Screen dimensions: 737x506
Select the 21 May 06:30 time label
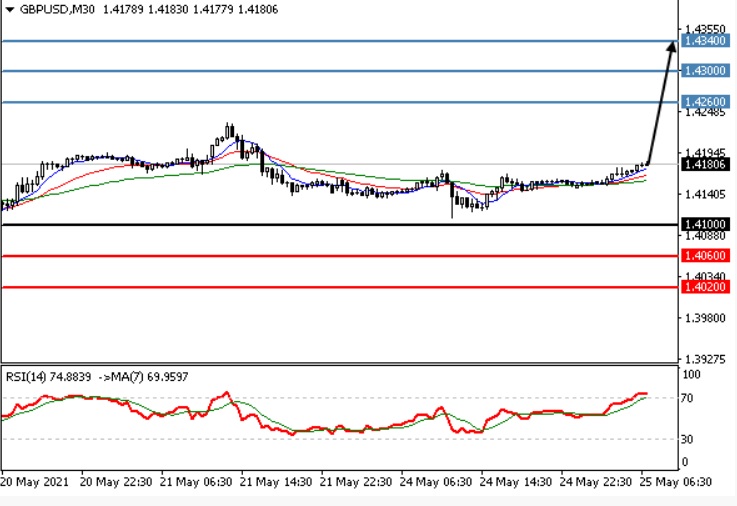pos(196,482)
